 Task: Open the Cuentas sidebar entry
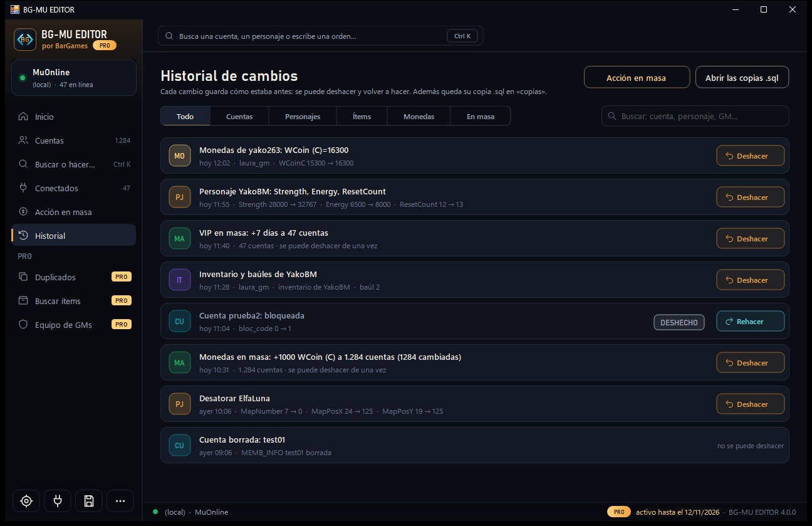74,140
